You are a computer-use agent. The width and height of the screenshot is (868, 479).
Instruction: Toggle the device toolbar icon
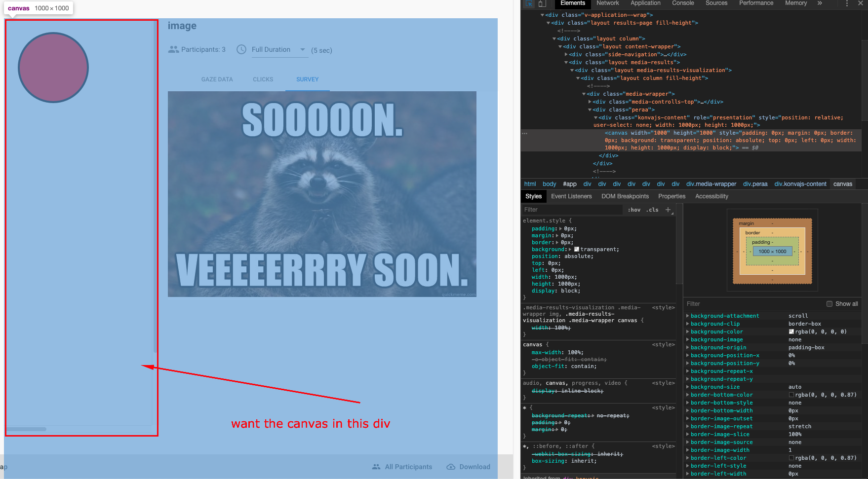point(542,3)
